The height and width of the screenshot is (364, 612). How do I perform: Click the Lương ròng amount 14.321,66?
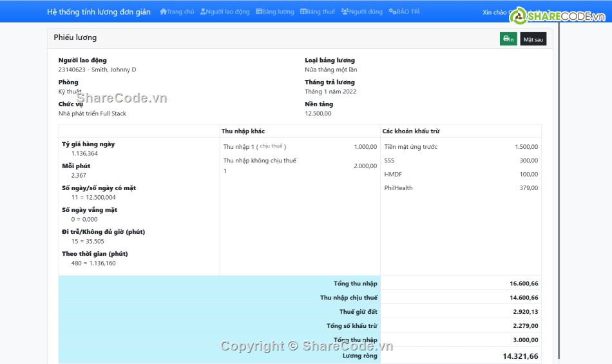tap(520, 356)
